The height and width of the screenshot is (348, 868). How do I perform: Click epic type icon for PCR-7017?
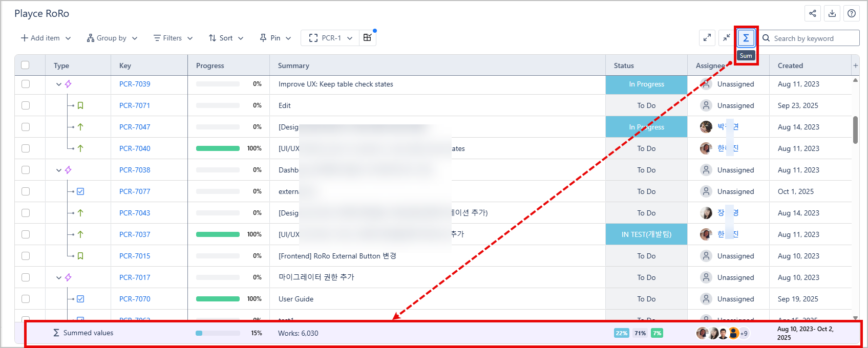click(x=68, y=277)
